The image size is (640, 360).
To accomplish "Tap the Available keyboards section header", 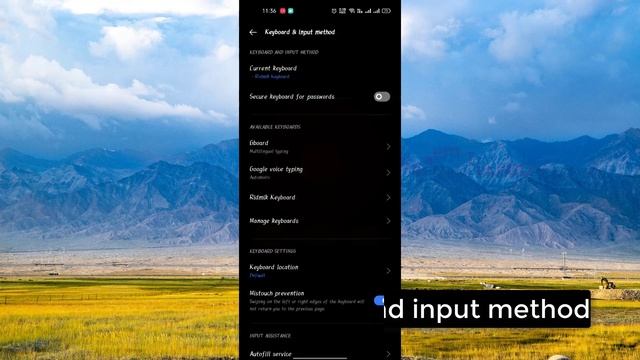I will [275, 127].
